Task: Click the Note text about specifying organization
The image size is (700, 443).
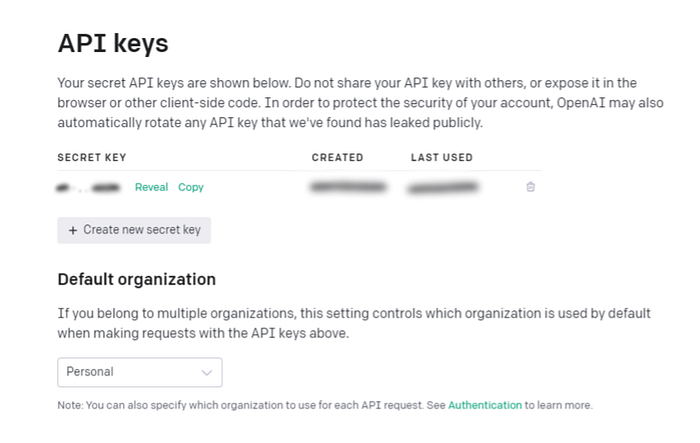Action: 325,405
